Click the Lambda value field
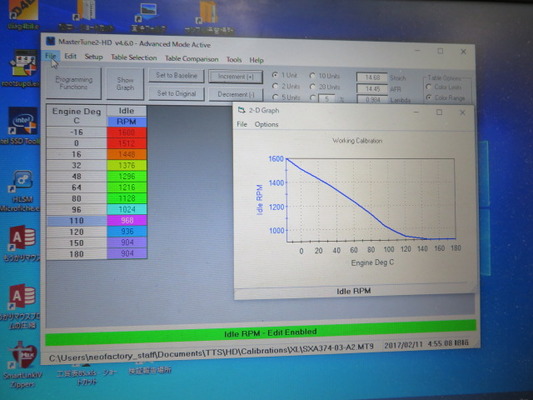This screenshot has width=533, height=400. 372,100
